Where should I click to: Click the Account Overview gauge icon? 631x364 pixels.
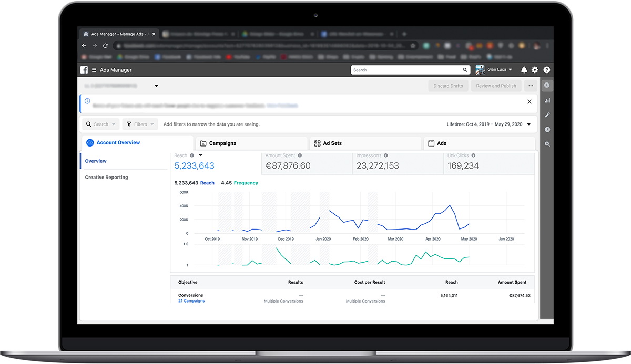point(90,142)
